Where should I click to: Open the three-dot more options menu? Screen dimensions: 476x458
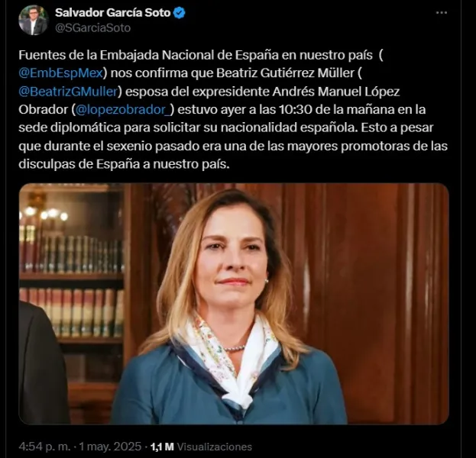coord(442,13)
